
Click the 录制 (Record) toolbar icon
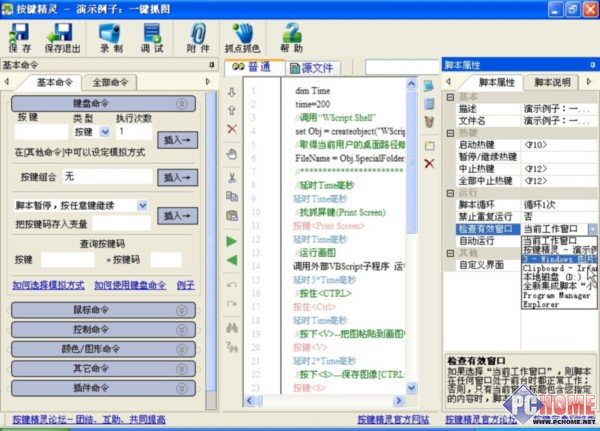[x=112, y=39]
